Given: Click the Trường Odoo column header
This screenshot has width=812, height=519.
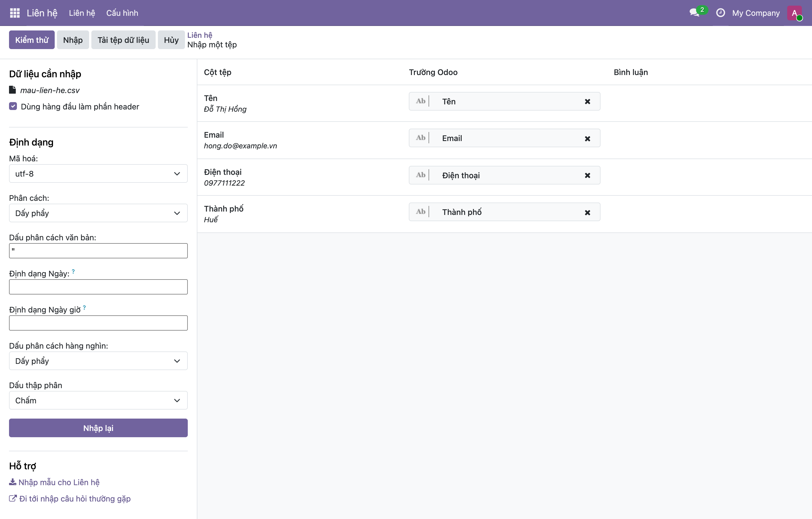Looking at the screenshot, I should [433, 72].
